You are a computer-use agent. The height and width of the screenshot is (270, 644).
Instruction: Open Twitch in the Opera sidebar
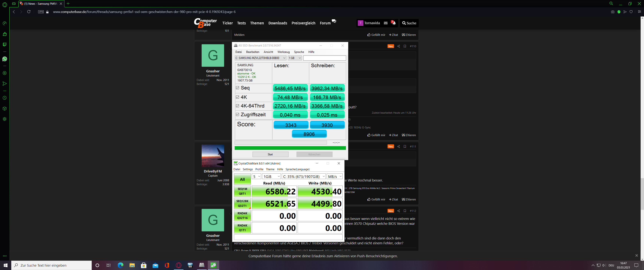pyautogui.click(x=4, y=44)
